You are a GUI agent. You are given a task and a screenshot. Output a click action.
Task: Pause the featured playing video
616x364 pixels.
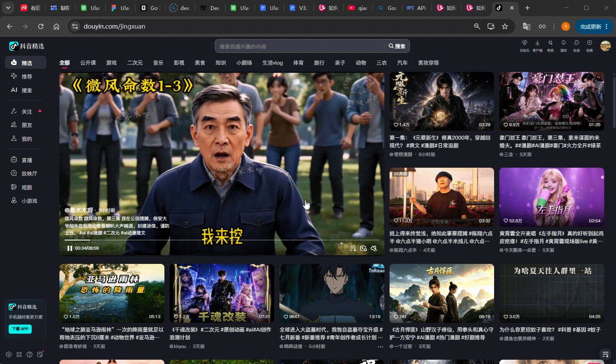(69, 248)
